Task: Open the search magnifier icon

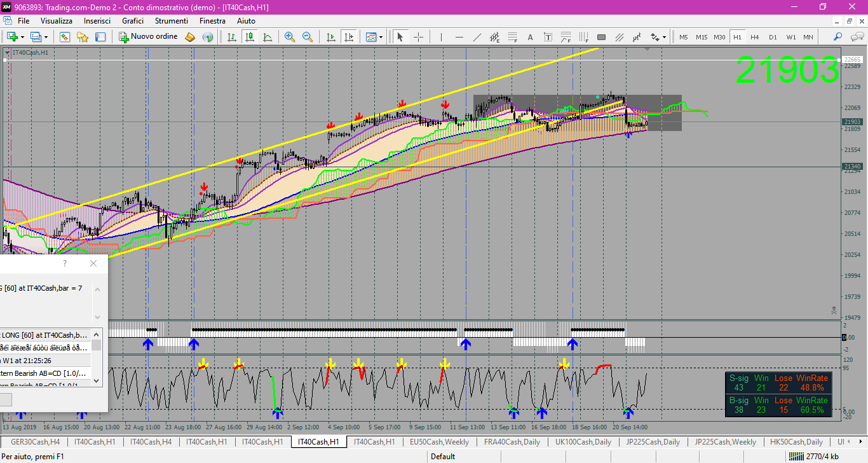Action: 838,37
